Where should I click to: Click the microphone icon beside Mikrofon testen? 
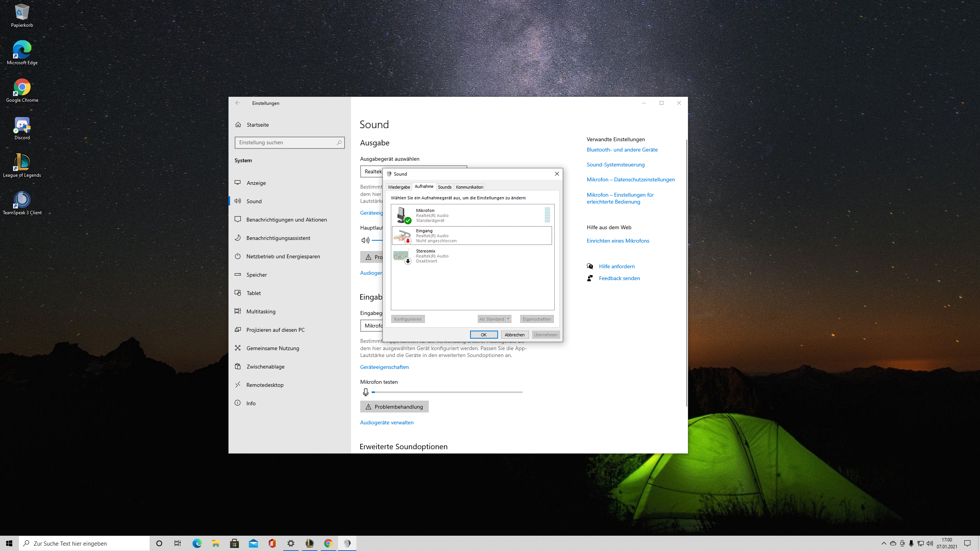[x=366, y=392]
